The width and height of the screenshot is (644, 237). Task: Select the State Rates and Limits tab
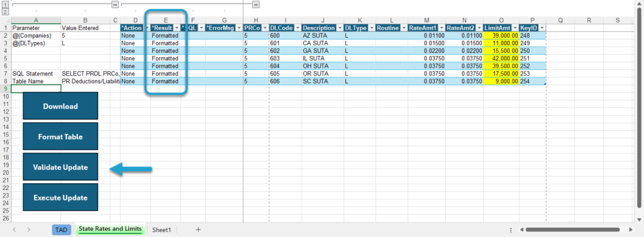110,229
